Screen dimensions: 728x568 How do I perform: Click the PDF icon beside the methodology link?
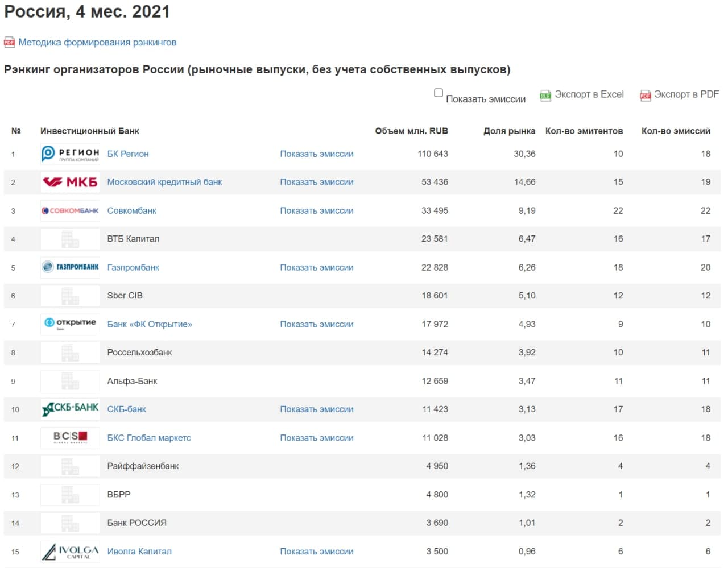click(x=9, y=43)
